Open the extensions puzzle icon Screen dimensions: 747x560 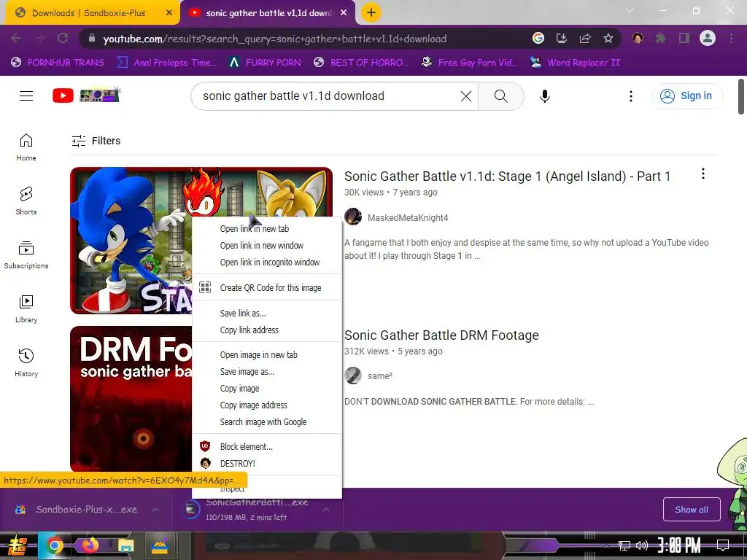coord(660,39)
